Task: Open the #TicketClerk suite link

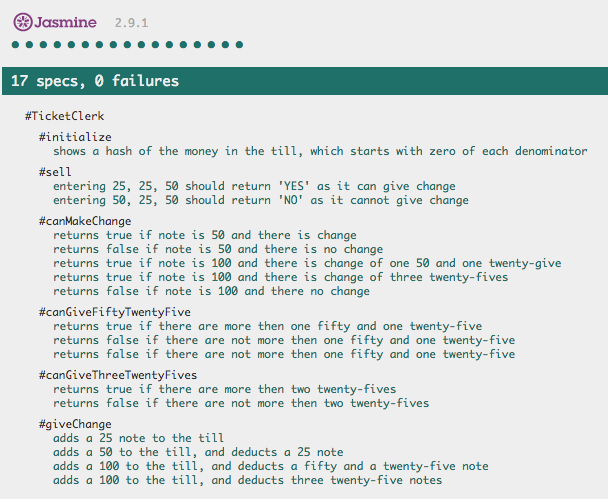Action: click(64, 117)
